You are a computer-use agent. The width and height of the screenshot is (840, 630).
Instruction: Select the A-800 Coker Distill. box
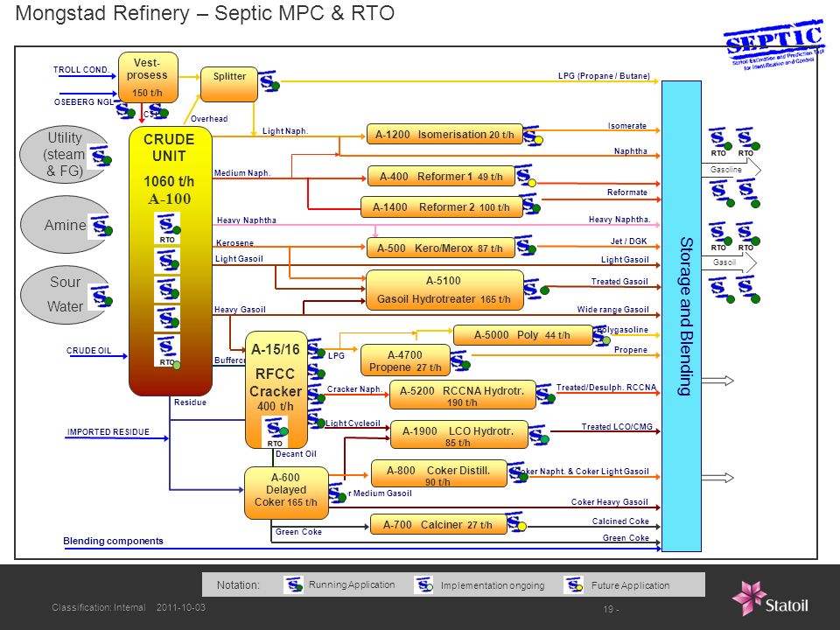pos(439,473)
